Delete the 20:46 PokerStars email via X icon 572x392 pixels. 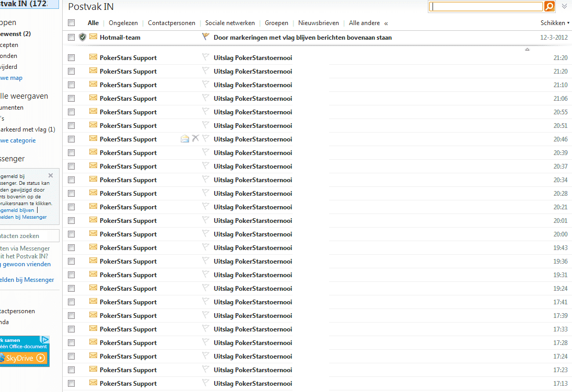click(195, 138)
